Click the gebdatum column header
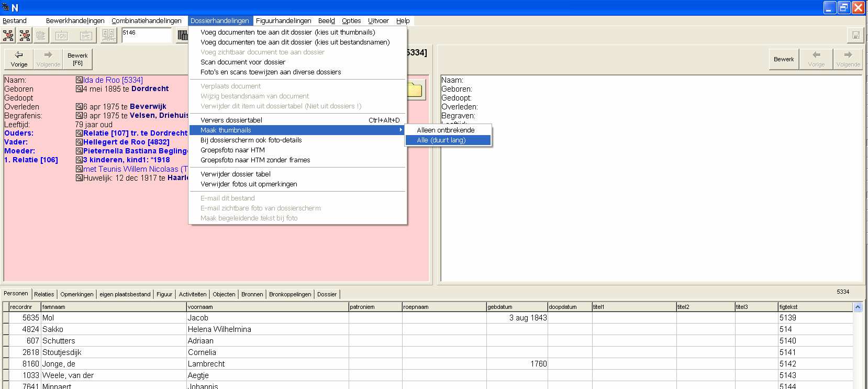Screen dimensions: 868x389 click(x=517, y=307)
